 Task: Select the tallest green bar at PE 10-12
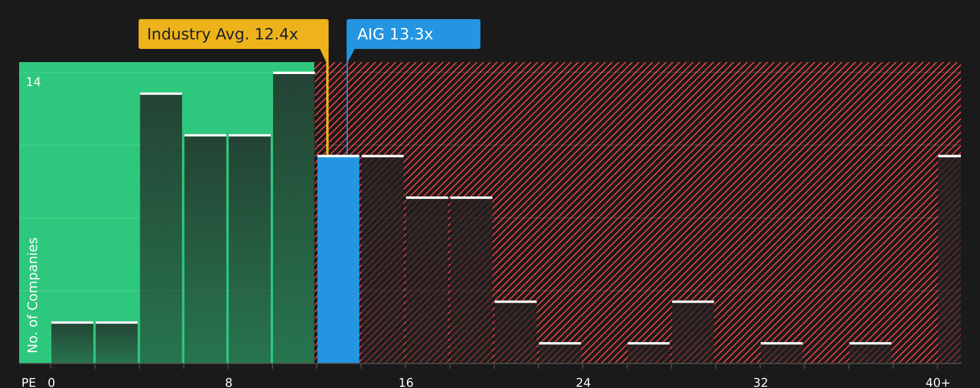[x=294, y=217]
